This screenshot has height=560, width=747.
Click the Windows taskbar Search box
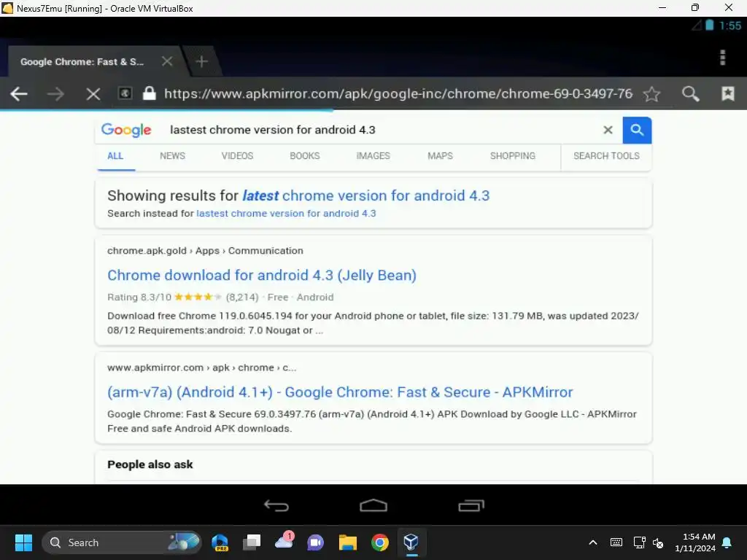[x=122, y=542]
